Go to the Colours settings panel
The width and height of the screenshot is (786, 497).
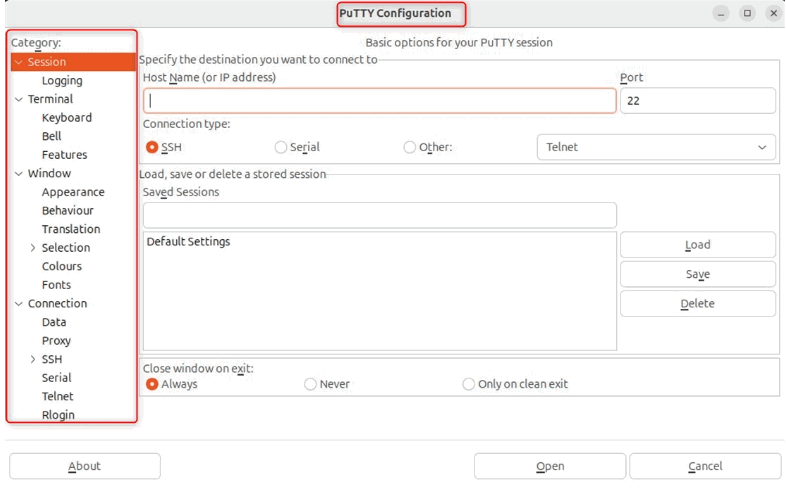click(62, 266)
